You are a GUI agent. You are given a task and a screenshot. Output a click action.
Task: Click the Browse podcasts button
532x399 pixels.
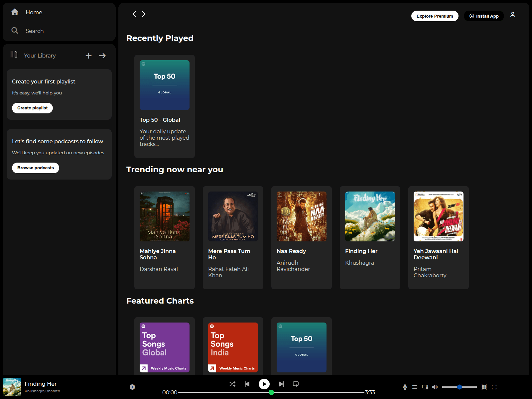pyautogui.click(x=36, y=168)
